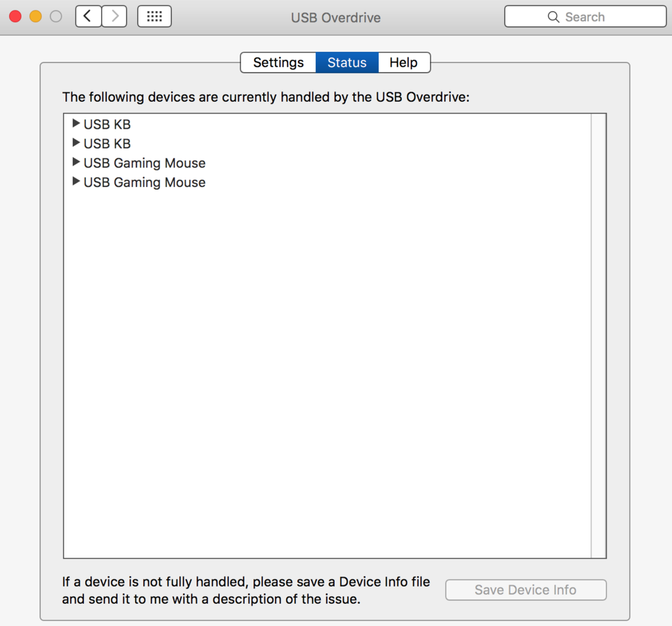This screenshot has width=672, height=626.
Task: Select the first USB Gaming Mouse row label
Action: [144, 163]
